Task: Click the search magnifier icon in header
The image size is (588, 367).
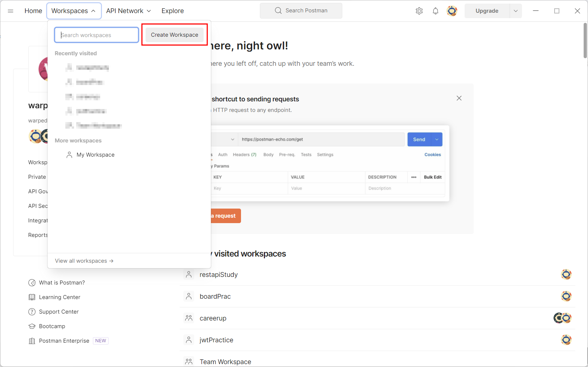Action: click(x=278, y=11)
